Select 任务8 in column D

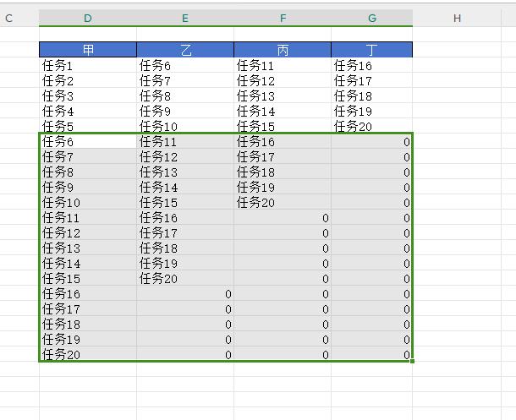(x=87, y=172)
